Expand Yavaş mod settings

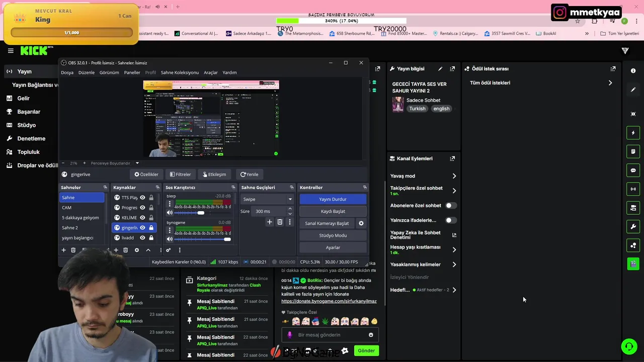point(454,176)
